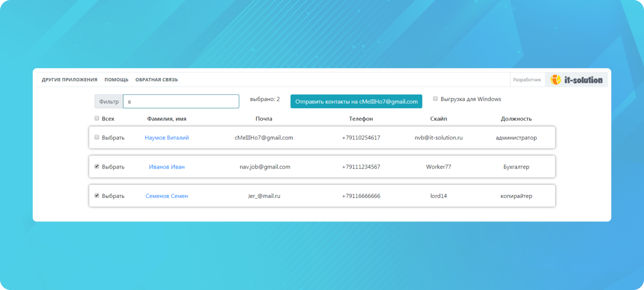This screenshot has height=290, width=644.
Task: Click Skype nvb@it-solution.ru
Action: click(x=439, y=138)
